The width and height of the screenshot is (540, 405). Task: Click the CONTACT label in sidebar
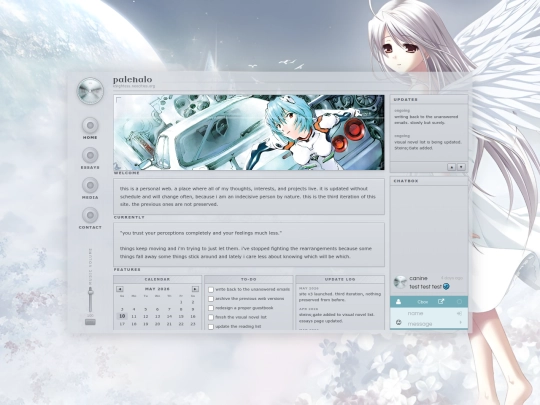pos(90,227)
